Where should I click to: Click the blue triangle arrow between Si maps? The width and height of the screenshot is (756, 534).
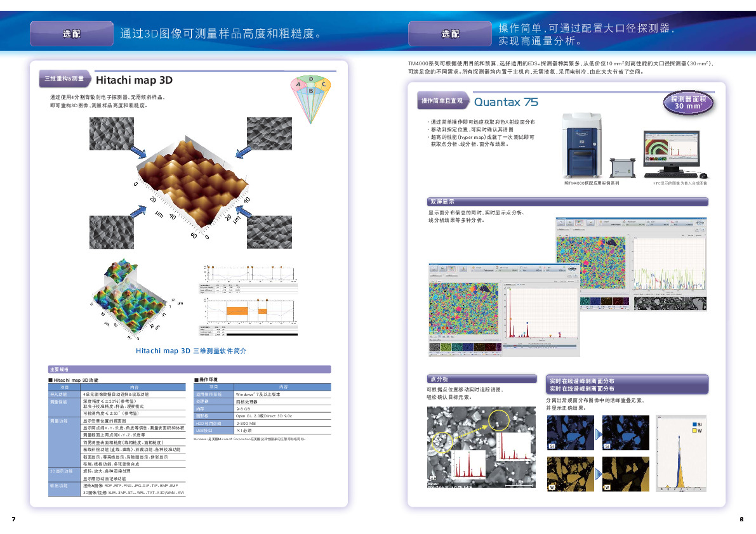[x=599, y=434]
